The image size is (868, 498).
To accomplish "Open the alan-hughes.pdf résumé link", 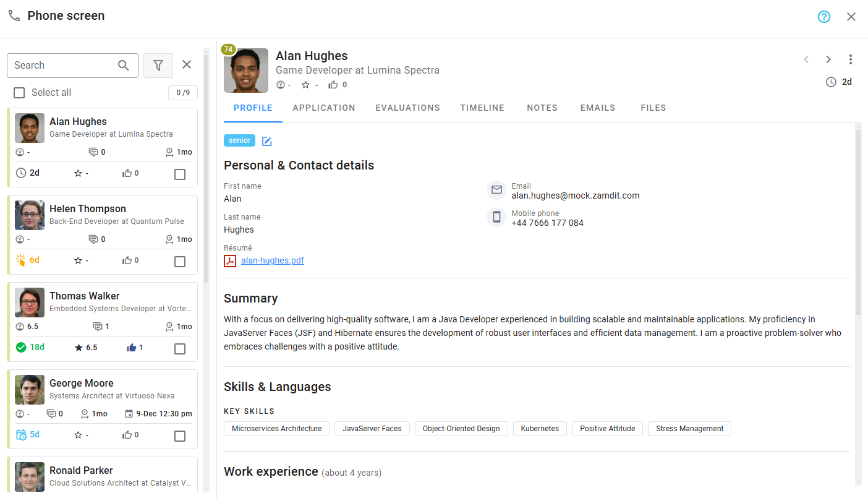I will tap(272, 260).
